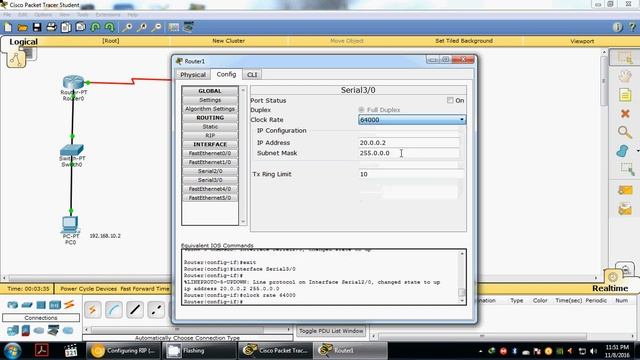Open help with the question mark icon
640x360 pixels.
point(632,27)
